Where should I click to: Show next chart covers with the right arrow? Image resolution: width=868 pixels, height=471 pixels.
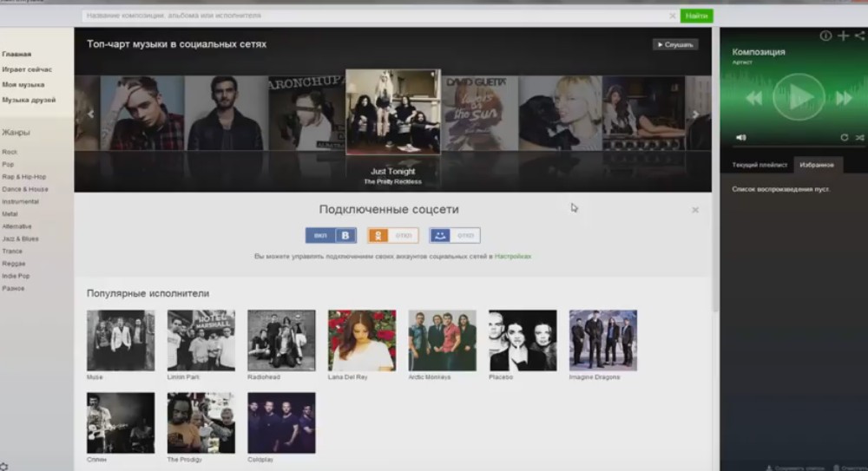(695, 114)
